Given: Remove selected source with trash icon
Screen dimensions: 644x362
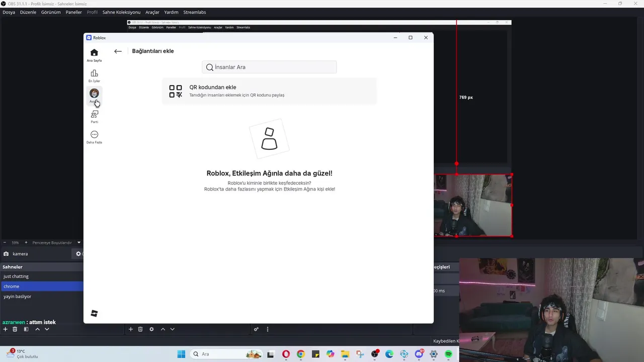Looking at the screenshot, I should [x=140, y=329].
